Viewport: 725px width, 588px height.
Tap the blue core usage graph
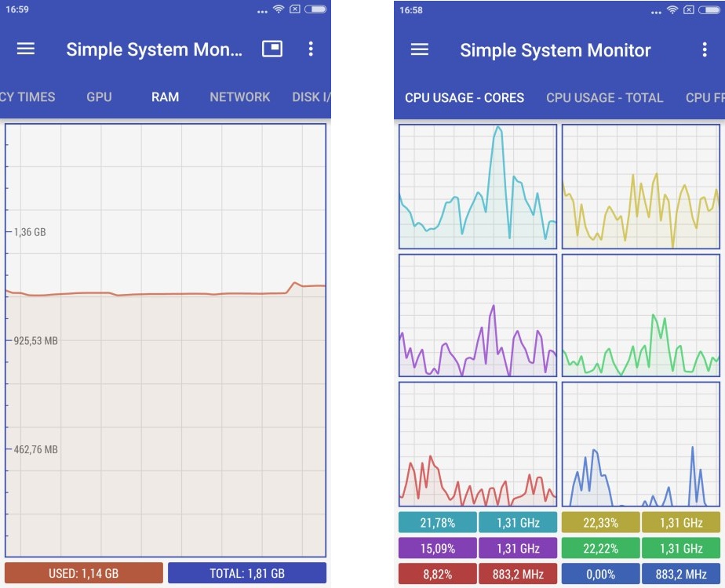point(641,445)
